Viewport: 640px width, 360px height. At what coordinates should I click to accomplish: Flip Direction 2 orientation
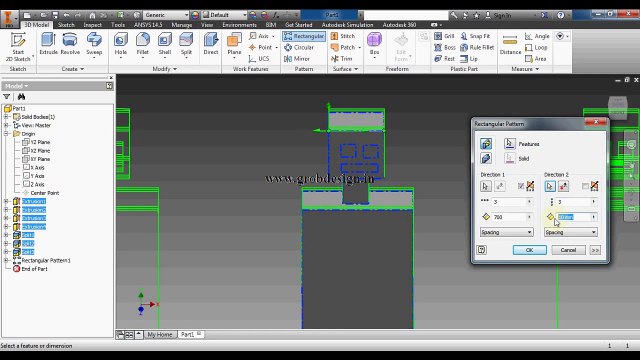click(x=564, y=186)
